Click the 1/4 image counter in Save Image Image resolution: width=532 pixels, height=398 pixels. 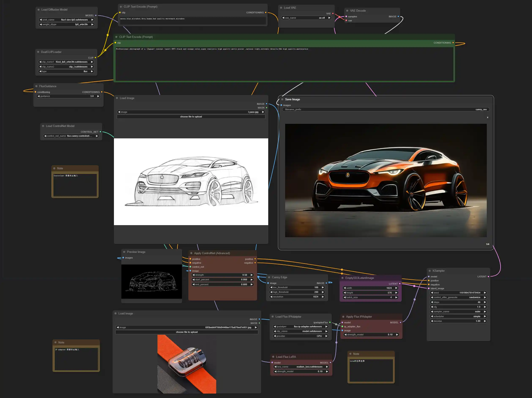tap(487, 244)
